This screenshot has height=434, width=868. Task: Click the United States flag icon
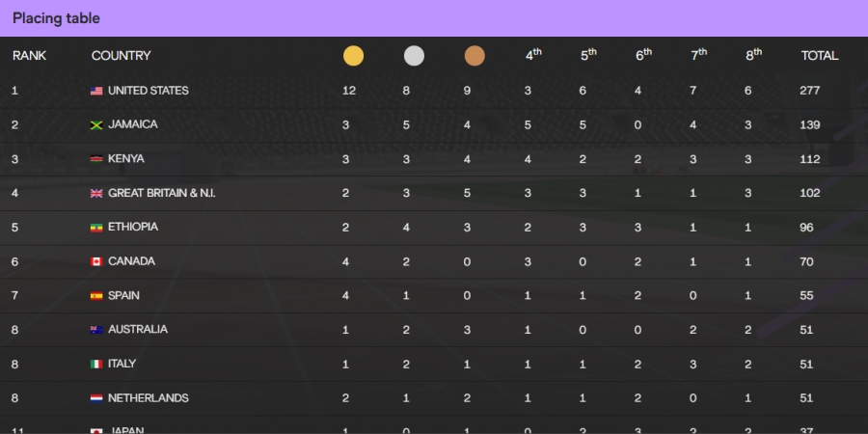(x=96, y=91)
